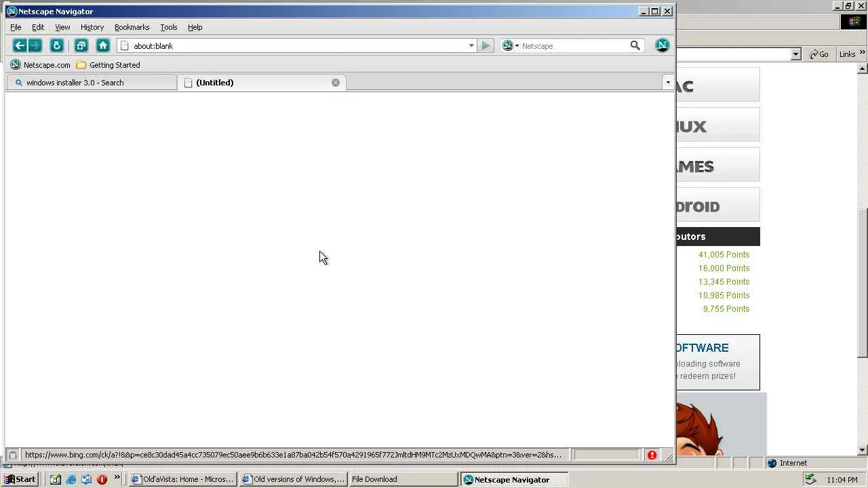Launch Internet Explorer from Quick Launch

[71, 479]
